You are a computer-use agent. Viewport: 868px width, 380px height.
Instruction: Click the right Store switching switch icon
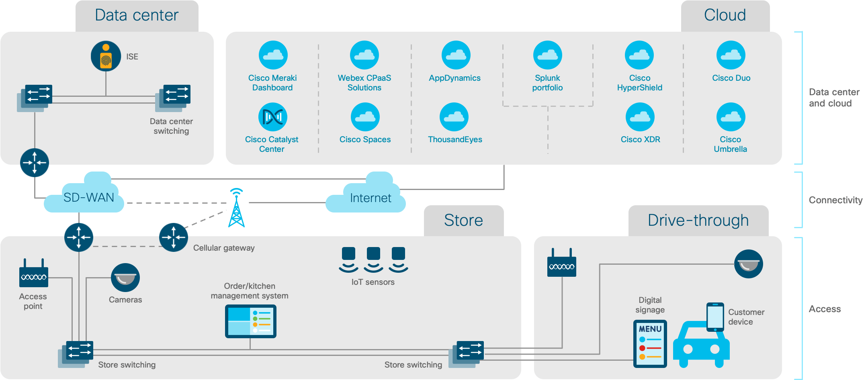pos(466,354)
